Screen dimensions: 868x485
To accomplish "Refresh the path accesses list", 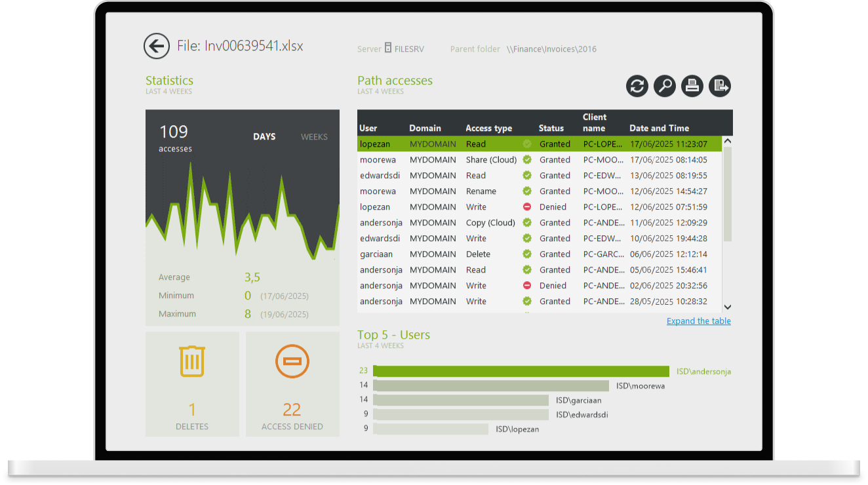I will [x=637, y=86].
